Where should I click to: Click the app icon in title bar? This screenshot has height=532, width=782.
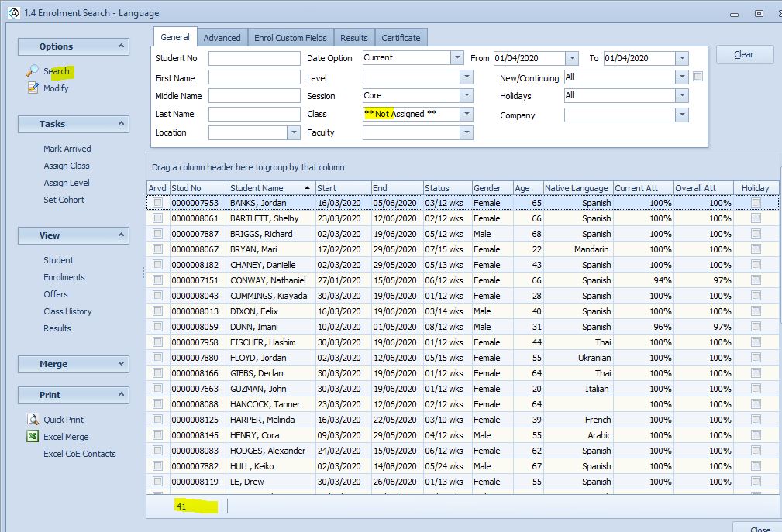(x=13, y=12)
